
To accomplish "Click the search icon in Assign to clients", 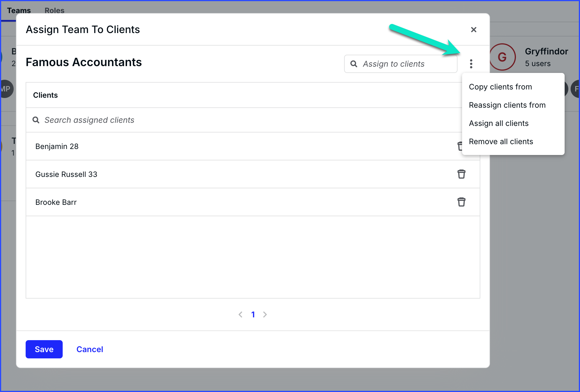I will point(354,64).
